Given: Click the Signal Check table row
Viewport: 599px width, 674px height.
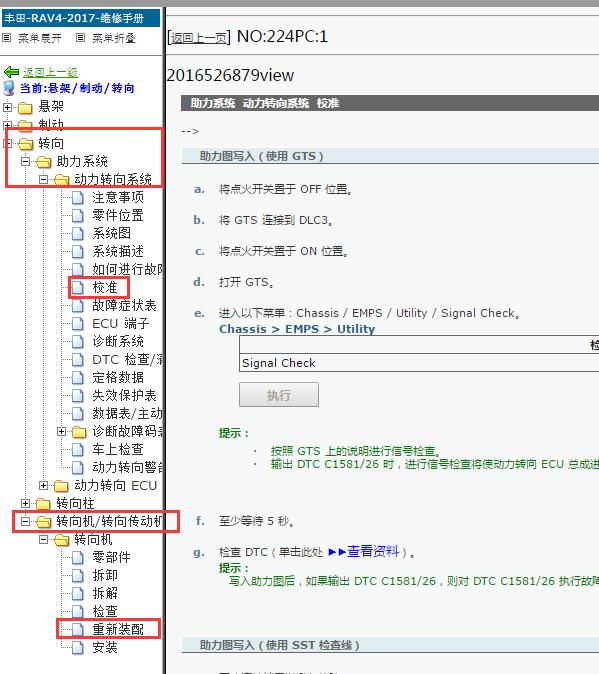Looking at the screenshot, I should [419, 363].
